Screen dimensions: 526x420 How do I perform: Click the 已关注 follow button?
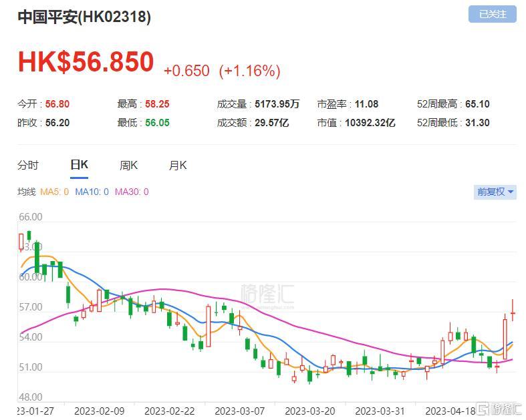point(492,14)
